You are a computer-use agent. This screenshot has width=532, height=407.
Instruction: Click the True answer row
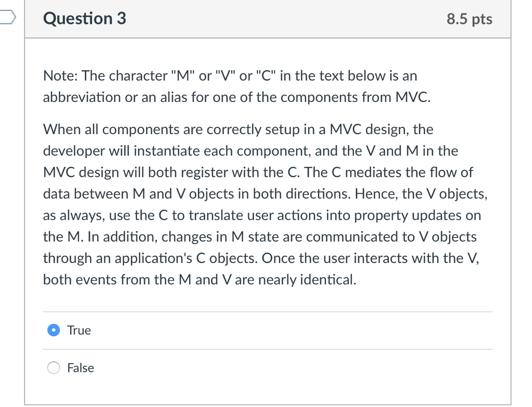tap(208, 330)
